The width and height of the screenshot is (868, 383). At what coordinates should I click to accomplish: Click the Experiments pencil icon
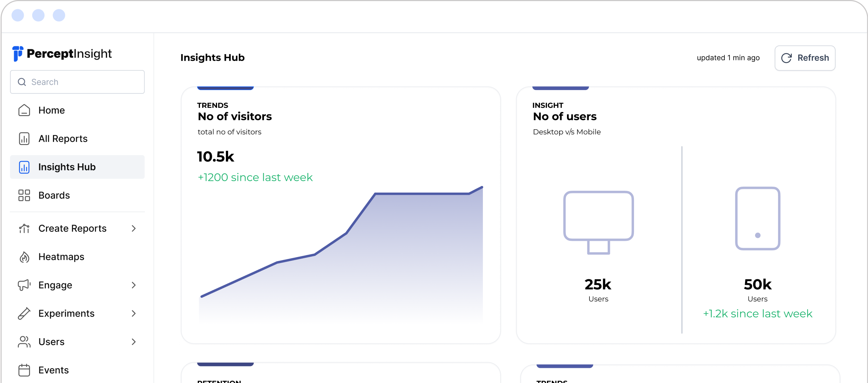point(24,314)
